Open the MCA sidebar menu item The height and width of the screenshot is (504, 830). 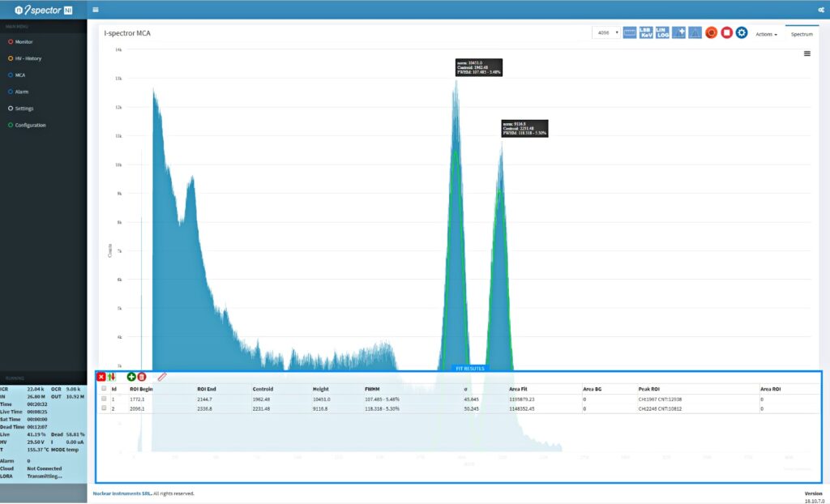[20, 75]
